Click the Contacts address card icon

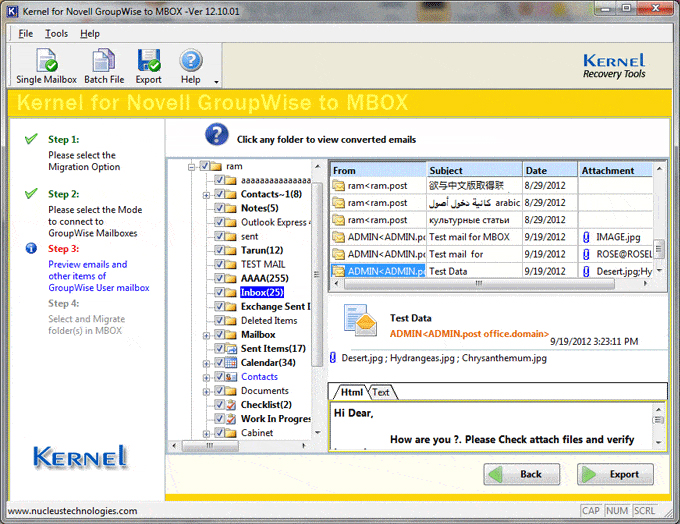click(x=232, y=377)
